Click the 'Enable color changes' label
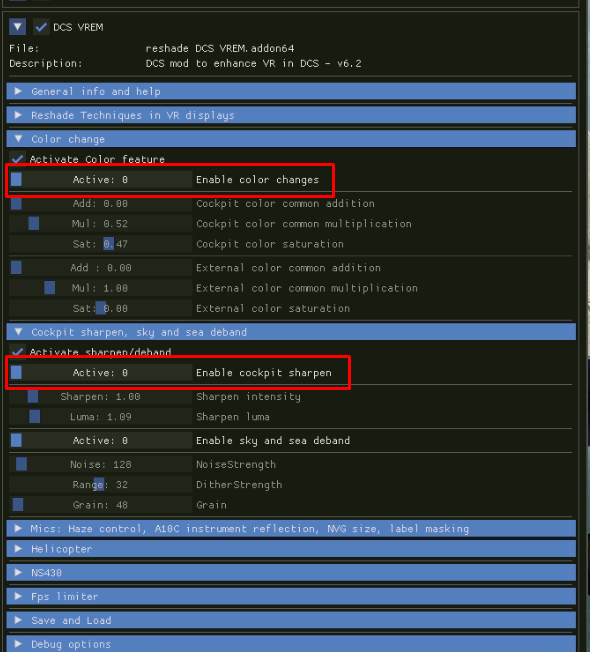This screenshot has height=652, width=590. point(257,180)
